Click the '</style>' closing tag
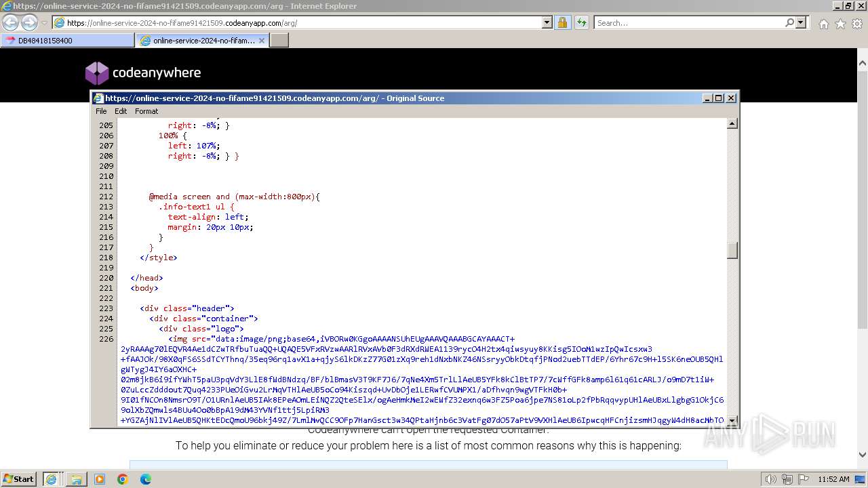 [x=159, y=258]
